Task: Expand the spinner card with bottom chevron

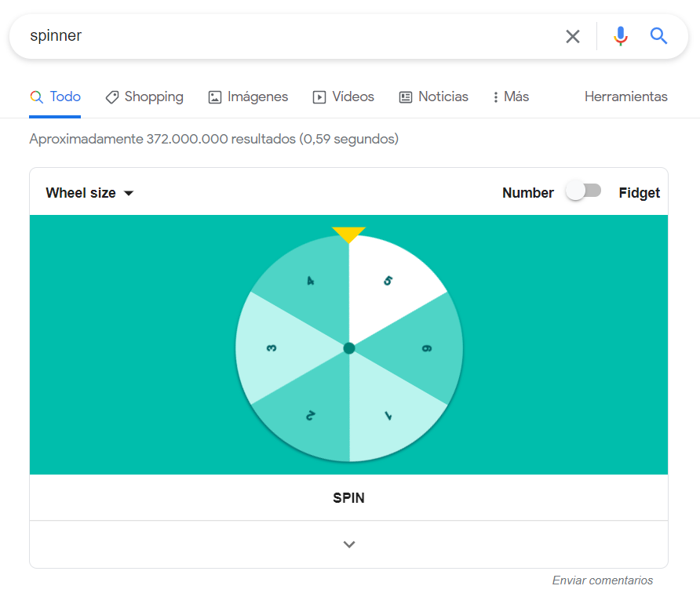Action: click(x=349, y=544)
